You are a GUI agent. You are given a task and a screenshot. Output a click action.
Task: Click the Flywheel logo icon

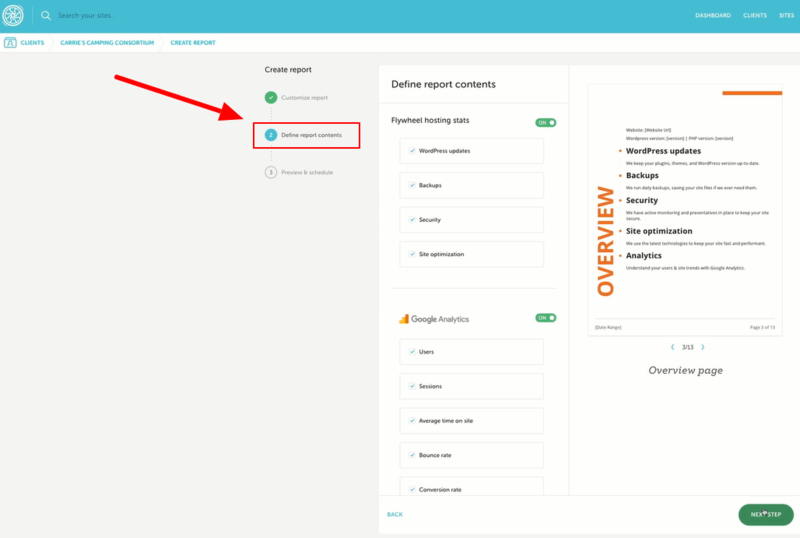13,15
